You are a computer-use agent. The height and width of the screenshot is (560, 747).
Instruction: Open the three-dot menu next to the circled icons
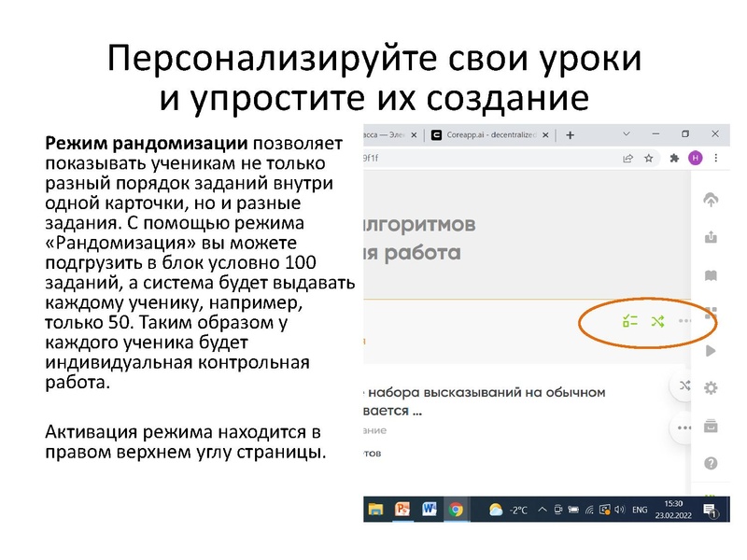[x=684, y=321]
